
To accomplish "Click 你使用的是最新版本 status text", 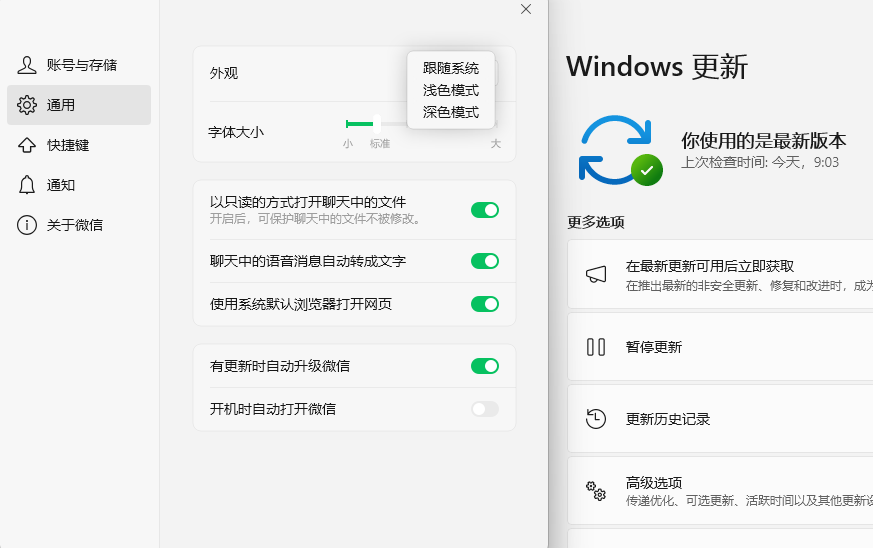I will [763, 141].
